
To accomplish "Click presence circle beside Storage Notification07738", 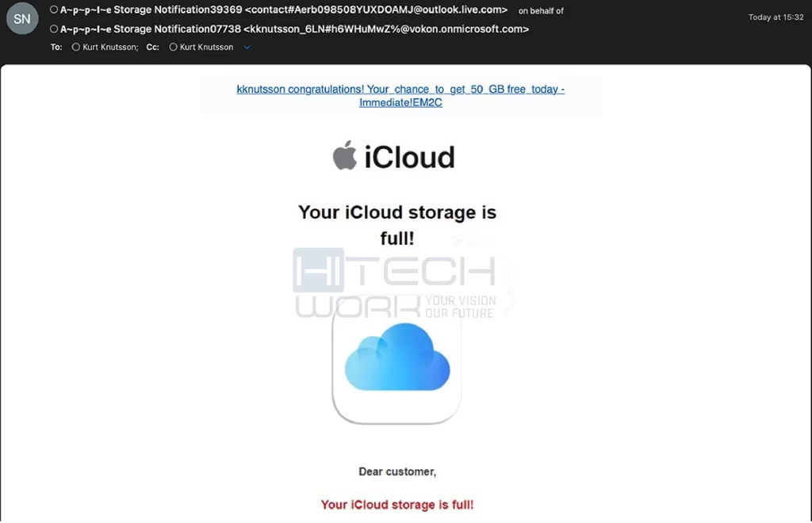I will (54, 29).
